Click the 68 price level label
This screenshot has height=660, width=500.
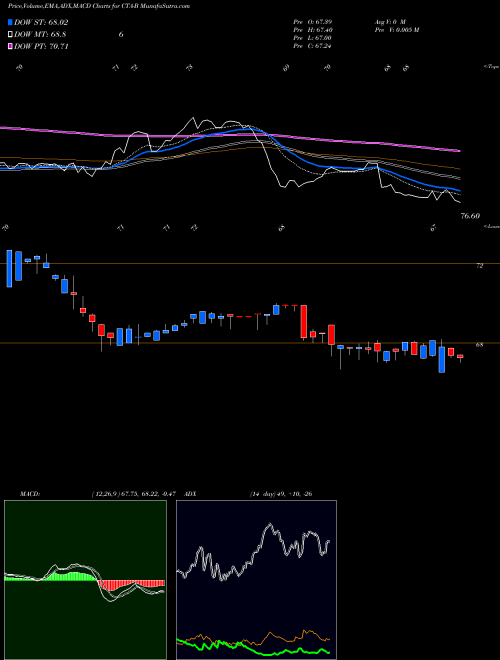(479, 345)
